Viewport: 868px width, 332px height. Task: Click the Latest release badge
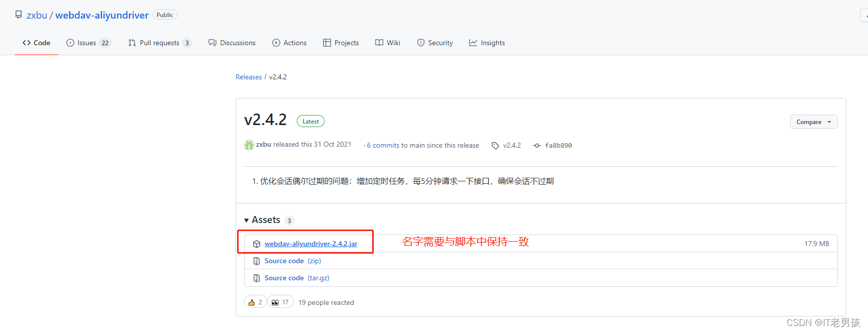click(310, 121)
